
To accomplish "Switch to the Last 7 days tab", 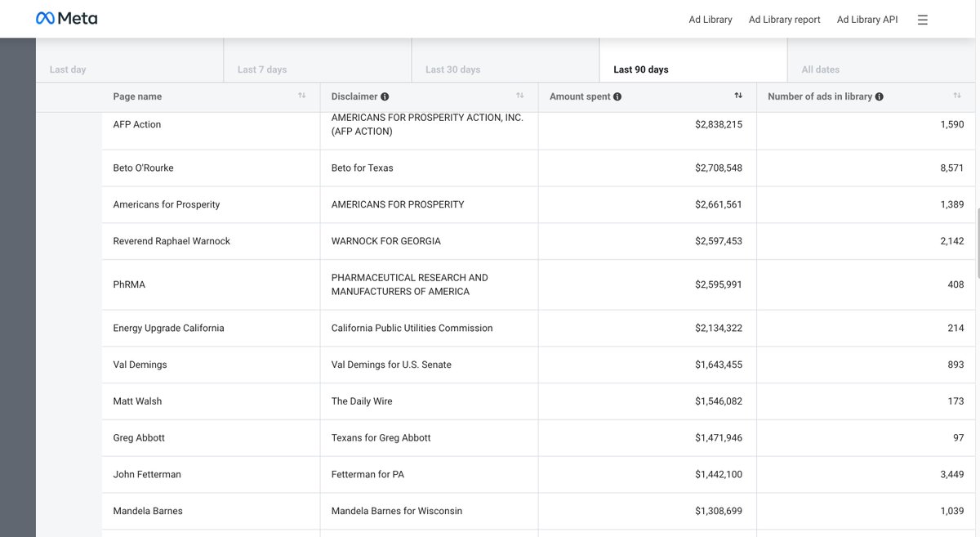I will (318, 60).
